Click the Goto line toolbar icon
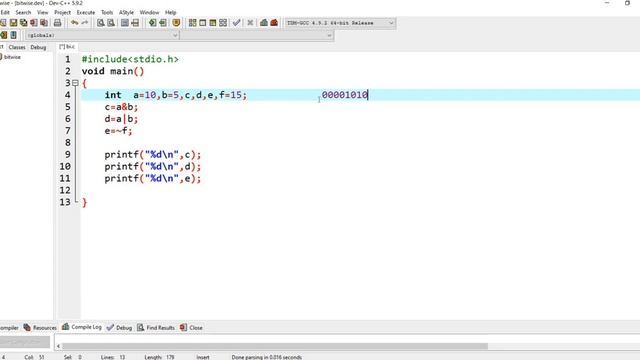The image size is (640, 360). 135,23
